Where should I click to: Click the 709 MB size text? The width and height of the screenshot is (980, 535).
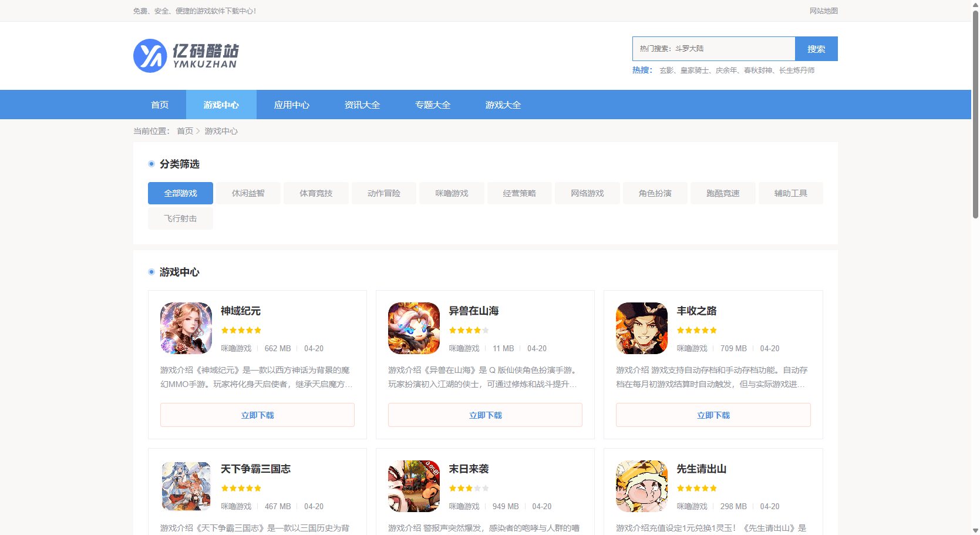733,348
